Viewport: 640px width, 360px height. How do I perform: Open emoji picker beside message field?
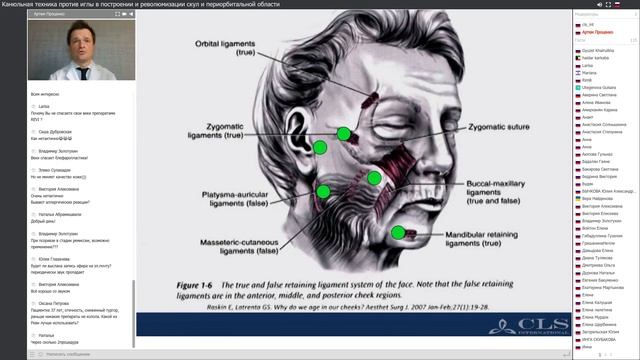click(40, 354)
